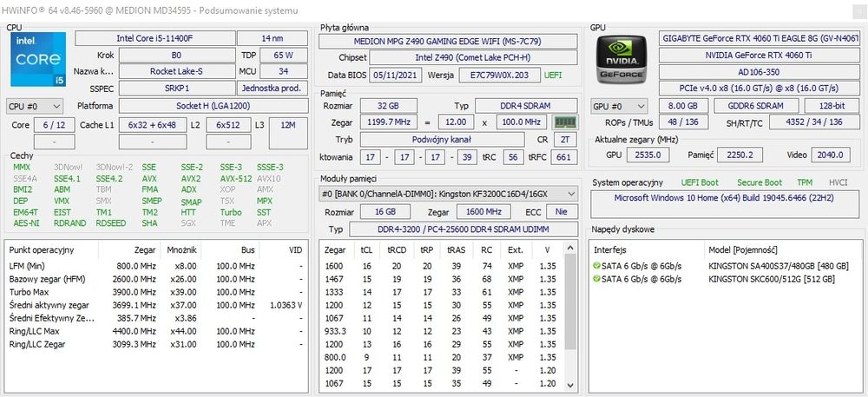This screenshot has width=868, height=397.
Task: Click the Intel Z490 chipset field
Action: pyautogui.click(x=473, y=57)
